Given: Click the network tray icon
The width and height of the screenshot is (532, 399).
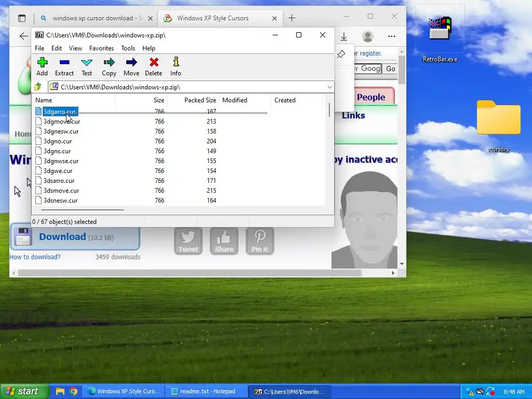Looking at the screenshot, I should coord(469,392).
